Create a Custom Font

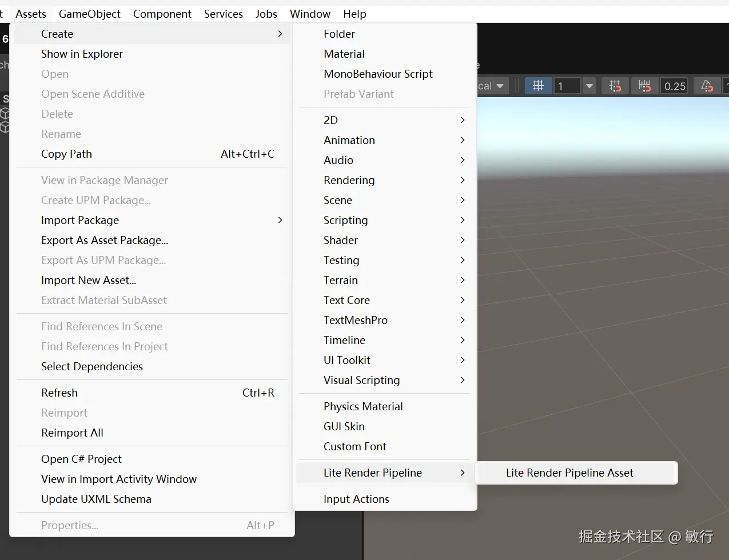pyautogui.click(x=385, y=446)
